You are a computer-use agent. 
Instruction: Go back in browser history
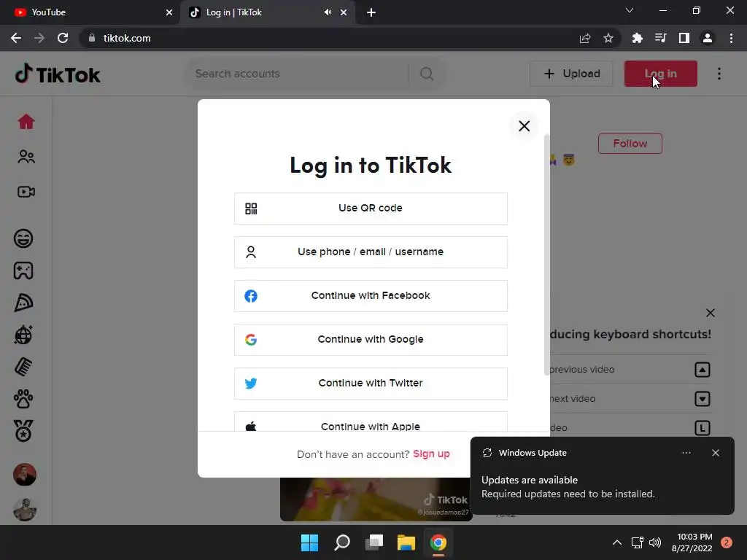(x=16, y=38)
